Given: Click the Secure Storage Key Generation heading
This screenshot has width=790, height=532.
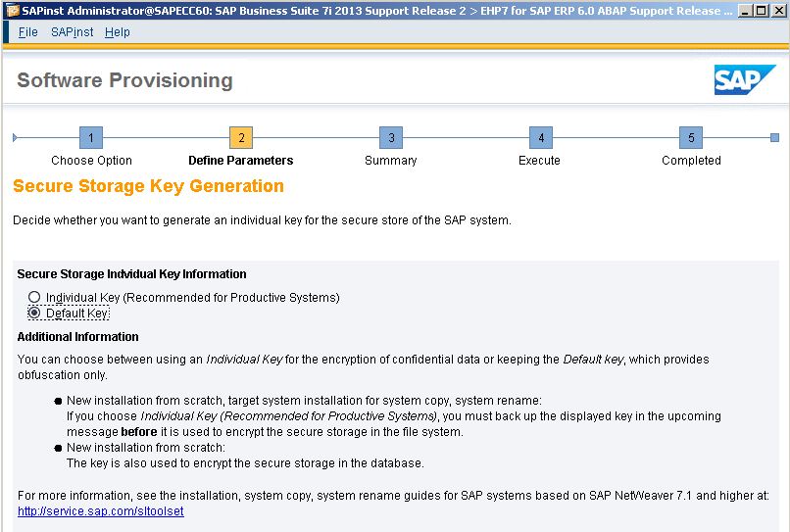Looking at the screenshot, I should 149,186.
